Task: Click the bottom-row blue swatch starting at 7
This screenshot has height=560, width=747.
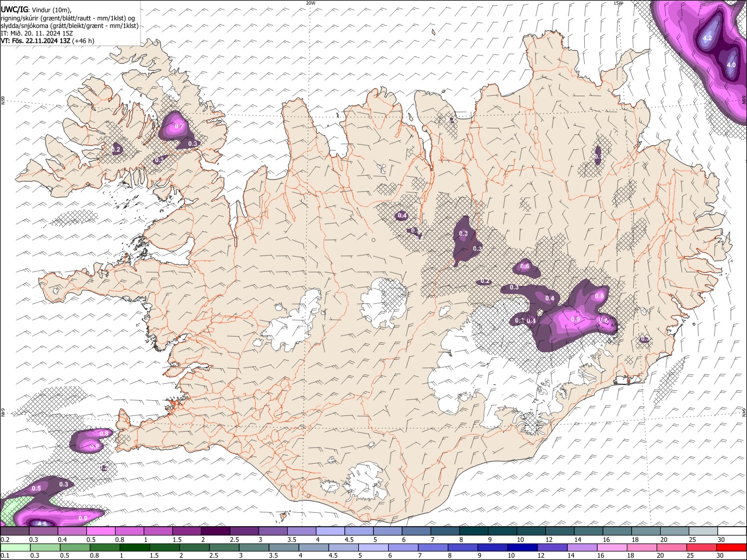Action: point(432,548)
